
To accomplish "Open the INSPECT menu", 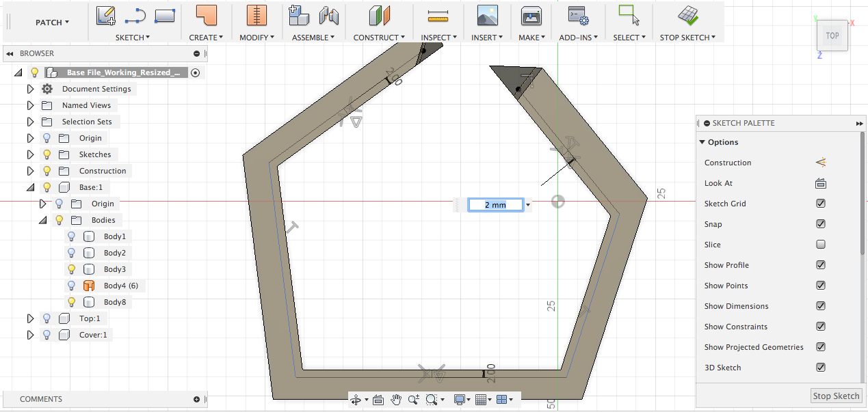I will (x=438, y=38).
